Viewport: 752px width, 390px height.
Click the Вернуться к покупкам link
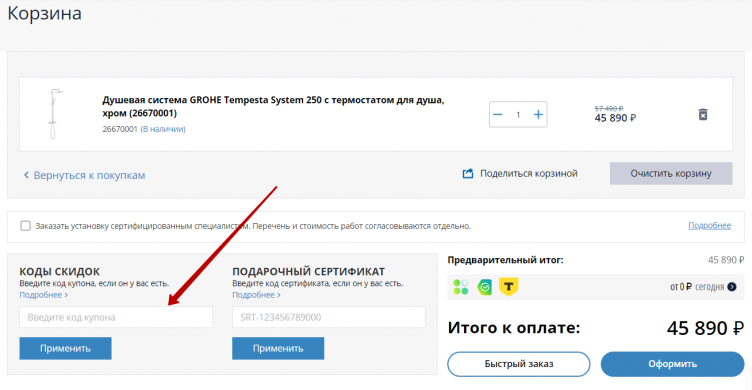[x=84, y=175]
